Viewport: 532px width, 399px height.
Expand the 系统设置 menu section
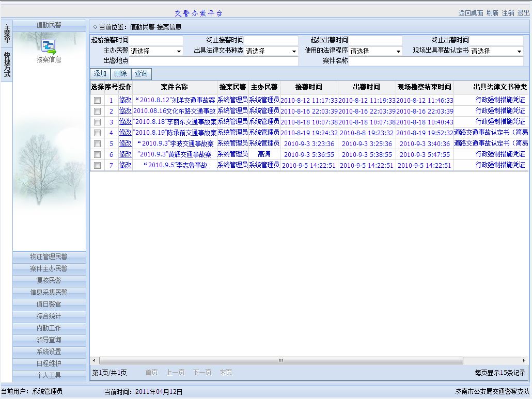[49, 352]
